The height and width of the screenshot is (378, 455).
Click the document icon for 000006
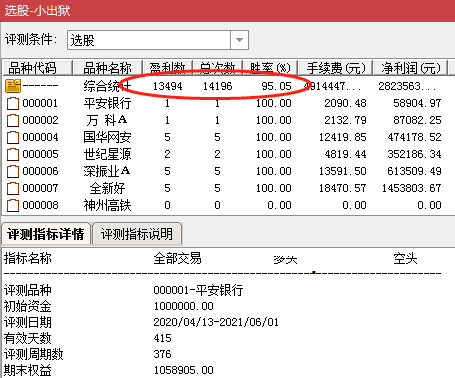(13, 171)
